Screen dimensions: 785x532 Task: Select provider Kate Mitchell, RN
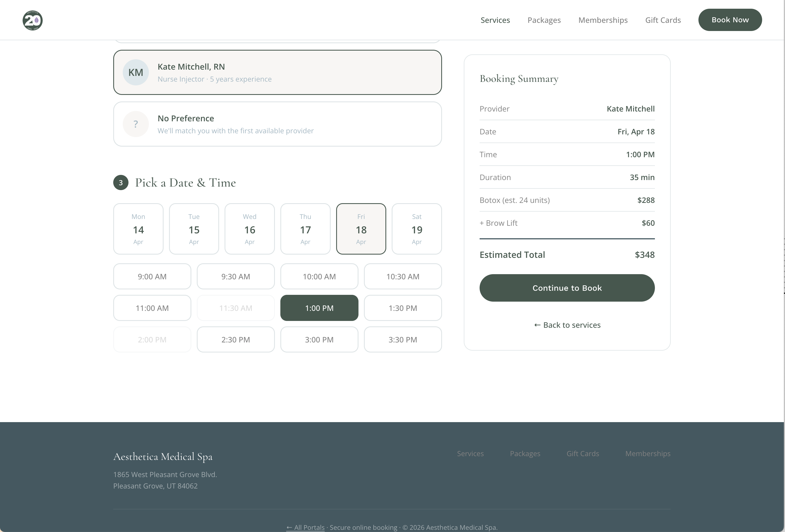[x=277, y=73]
